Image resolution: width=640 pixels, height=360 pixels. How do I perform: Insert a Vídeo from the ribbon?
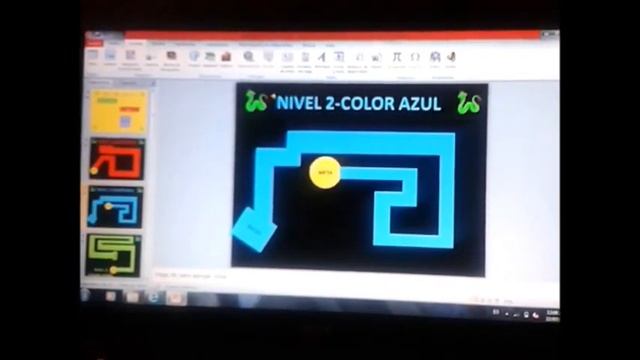[x=435, y=59]
